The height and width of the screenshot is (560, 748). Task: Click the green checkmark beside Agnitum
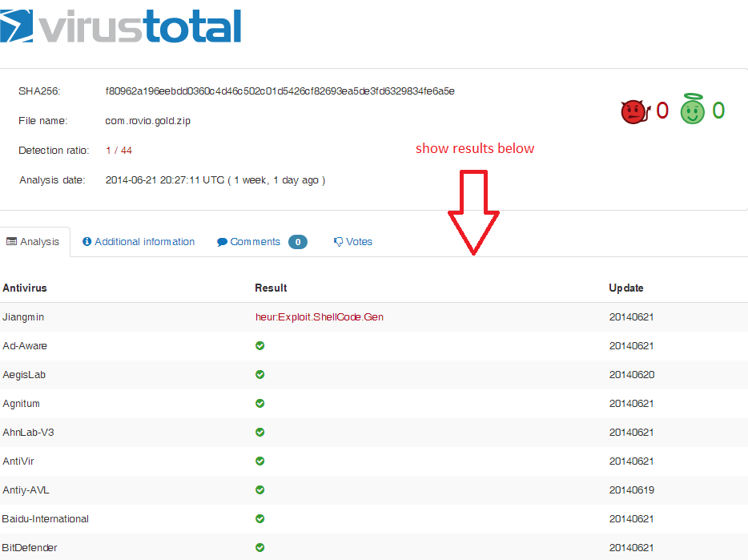click(x=259, y=403)
